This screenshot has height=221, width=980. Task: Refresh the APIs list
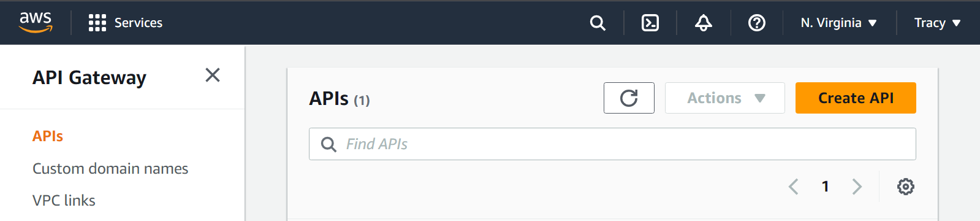click(629, 98)
